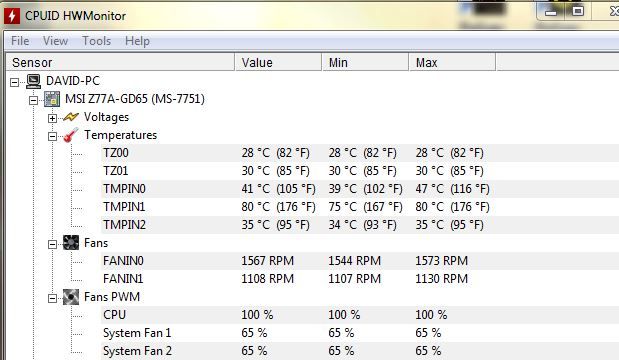Viewport: 619px width, 360px height.
Task: Click FANIN0 current value 1567 RPM
Action: pos(268,261)
